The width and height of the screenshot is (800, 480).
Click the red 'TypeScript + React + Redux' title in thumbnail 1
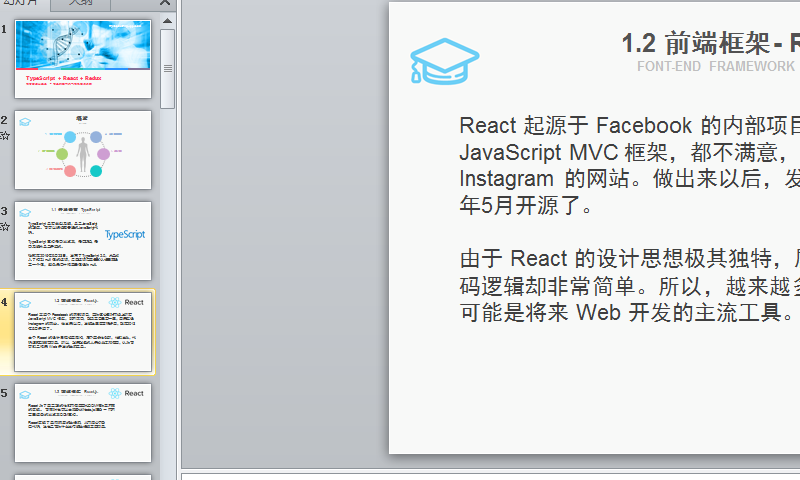coord(64,78)
